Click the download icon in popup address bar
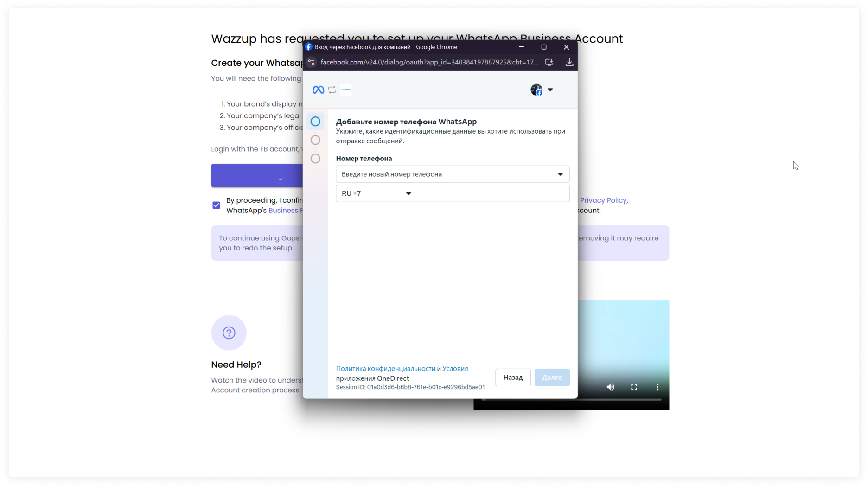Screen dimensions: 868x487 [x=569, y=62]
